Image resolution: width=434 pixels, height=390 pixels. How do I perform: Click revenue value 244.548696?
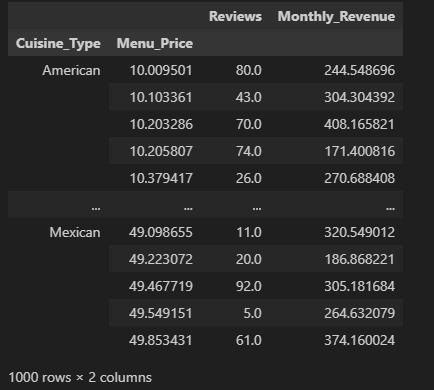pos(360,70)
